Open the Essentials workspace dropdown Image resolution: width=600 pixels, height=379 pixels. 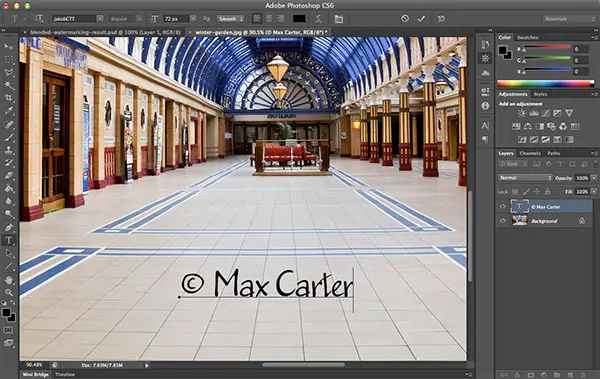tap(569, 18)
